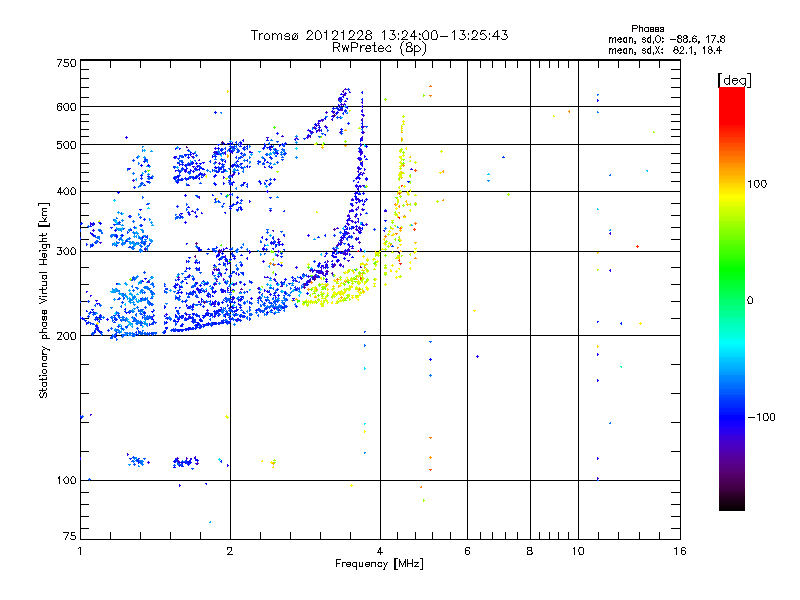
Task: Click the plot title "Tromsø 20121228 13:24:00-13:25:43"
Action: (x=379, y=35)
